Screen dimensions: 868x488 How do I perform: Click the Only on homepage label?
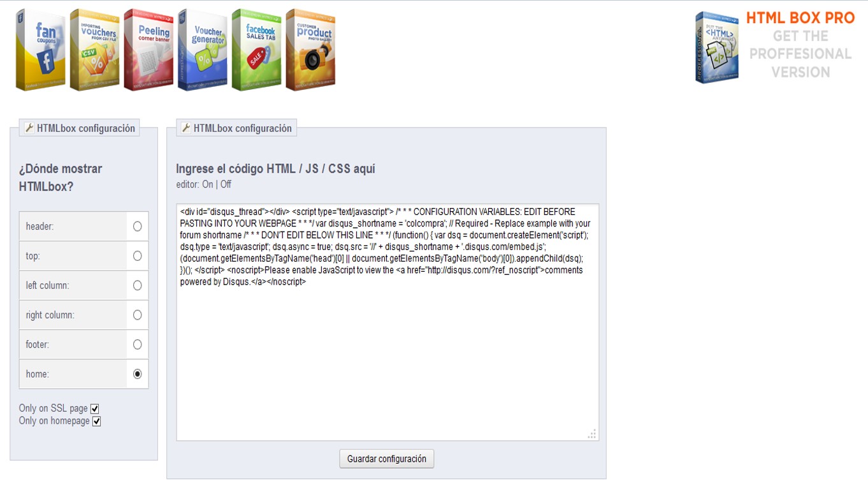pyautogui.click(x=54, y=421)
